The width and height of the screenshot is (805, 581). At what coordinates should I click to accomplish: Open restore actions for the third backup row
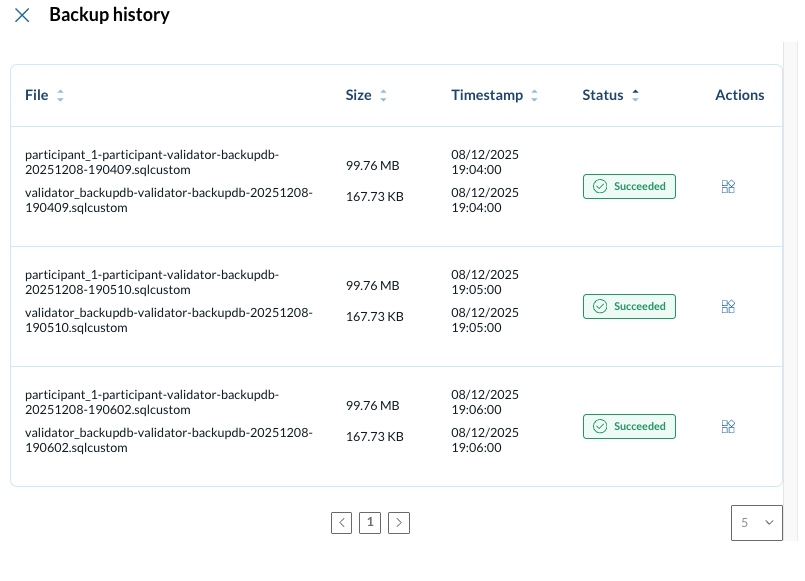(728, 426)
